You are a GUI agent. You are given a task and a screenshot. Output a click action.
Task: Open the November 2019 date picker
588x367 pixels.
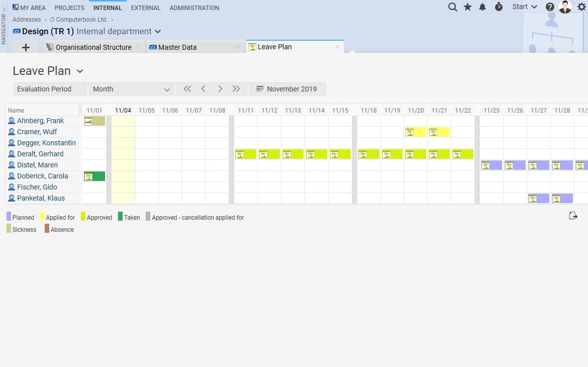coord(287,89)
